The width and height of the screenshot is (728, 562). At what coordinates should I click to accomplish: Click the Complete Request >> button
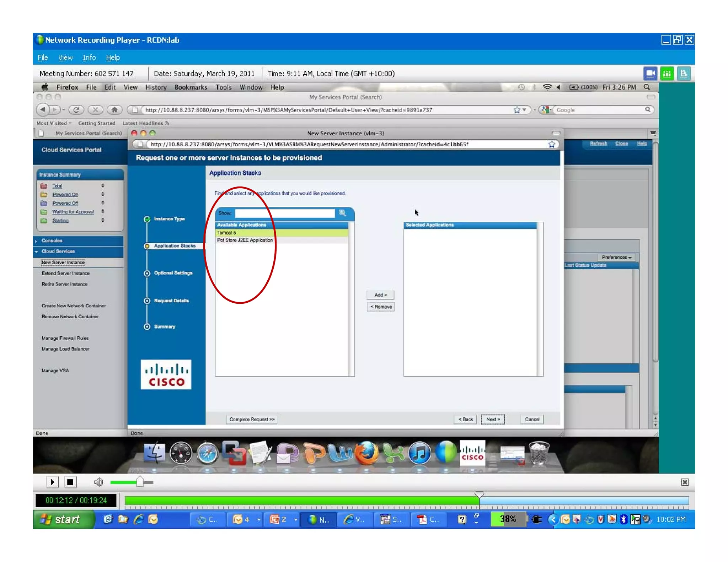252,419
